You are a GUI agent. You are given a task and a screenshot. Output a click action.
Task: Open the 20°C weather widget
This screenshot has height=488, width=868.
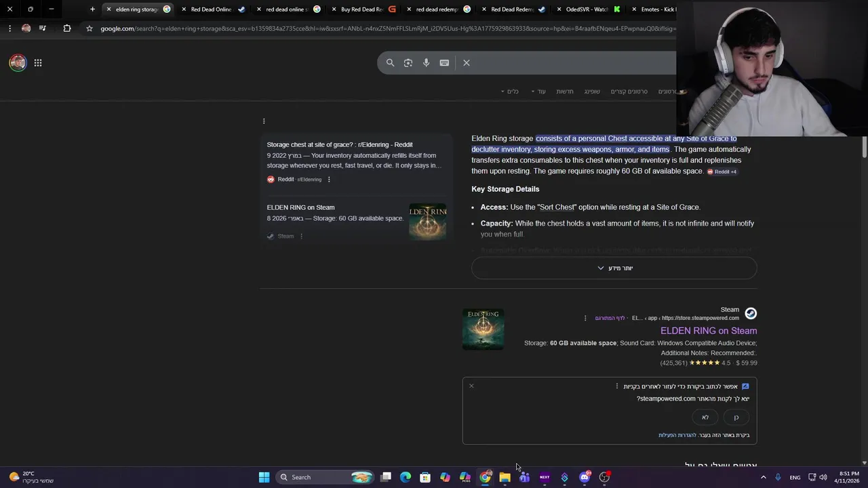(x=30, y=477)
